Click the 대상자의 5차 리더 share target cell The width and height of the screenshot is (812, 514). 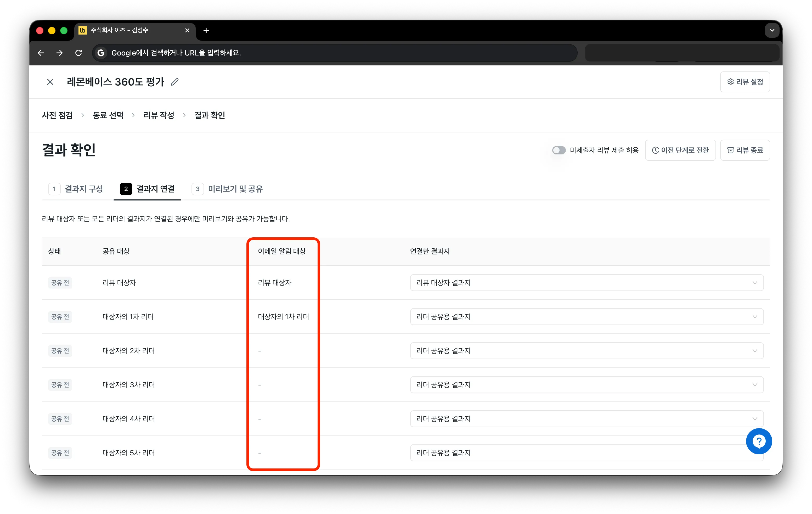[x=128, y=453]
